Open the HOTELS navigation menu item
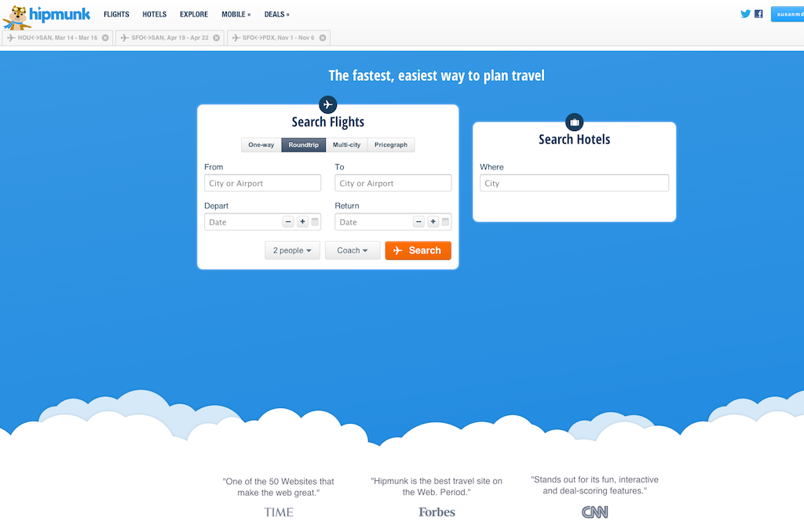The width and height of the screenshot is (804, 532). point(154,13)
